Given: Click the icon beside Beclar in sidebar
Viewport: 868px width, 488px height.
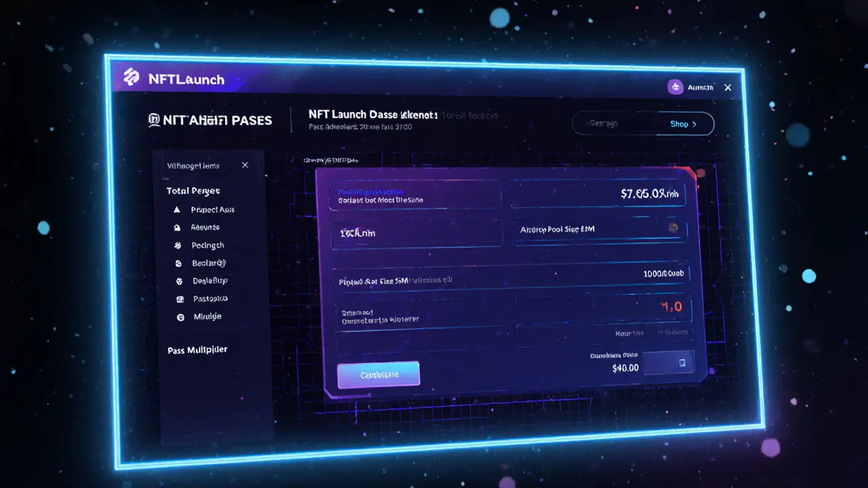Looking at the screenshot, I should (x=178, y=264).
